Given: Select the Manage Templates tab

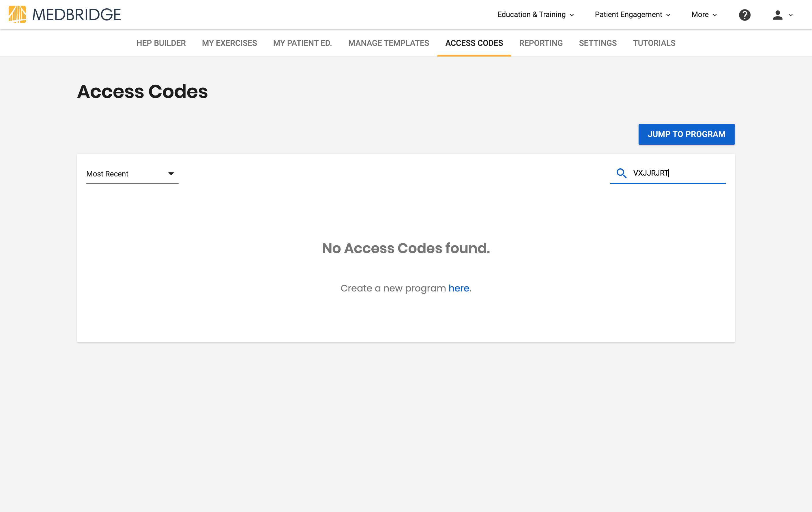Looking at the screenshot, I should coord(388,43).
